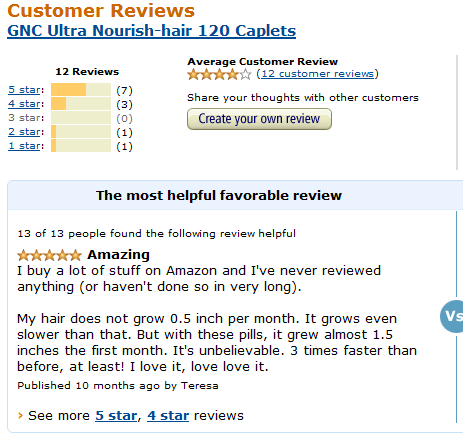The height and width of the screenshot is (448, 463).
Task: Click the five-star icon beside Amazing
Action: coord(49,255)
